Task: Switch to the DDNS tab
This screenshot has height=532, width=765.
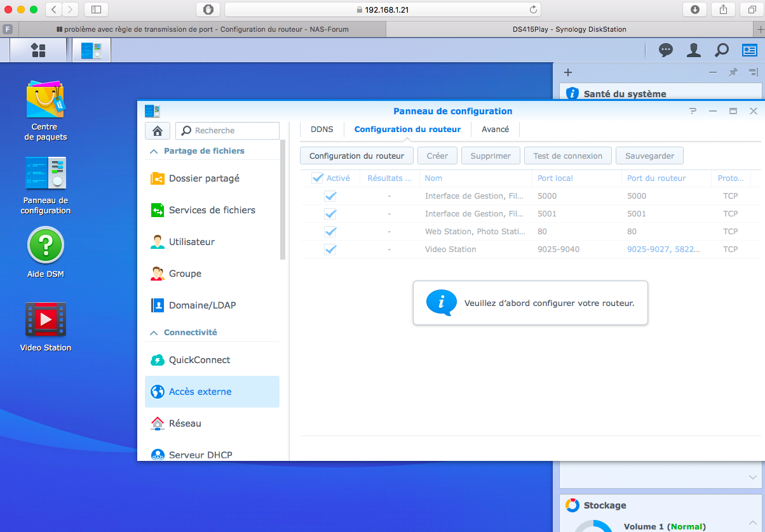Action: click(x=322, y=130)
